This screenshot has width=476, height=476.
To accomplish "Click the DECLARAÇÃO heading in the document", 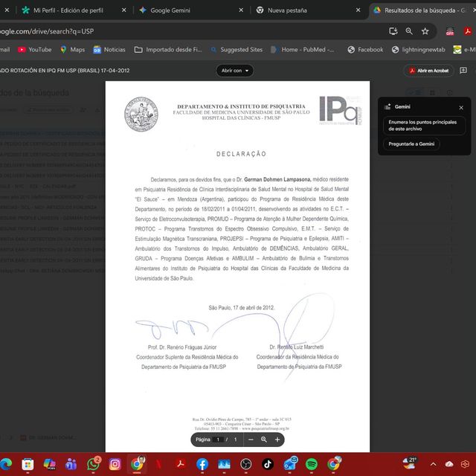I will point(241,154).
